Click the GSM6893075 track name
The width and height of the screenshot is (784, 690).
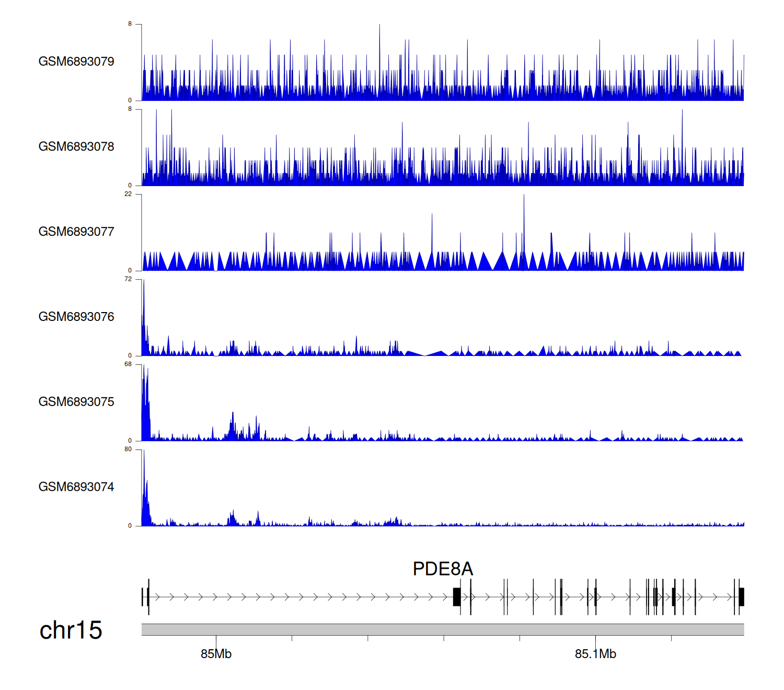click(x=76, y=402)
